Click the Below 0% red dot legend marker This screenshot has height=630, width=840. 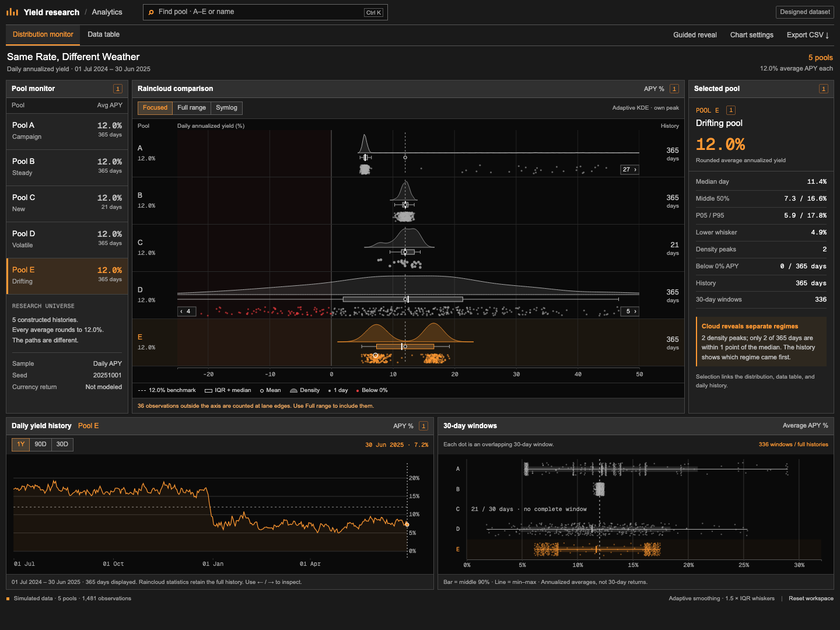tap(358, 391)
